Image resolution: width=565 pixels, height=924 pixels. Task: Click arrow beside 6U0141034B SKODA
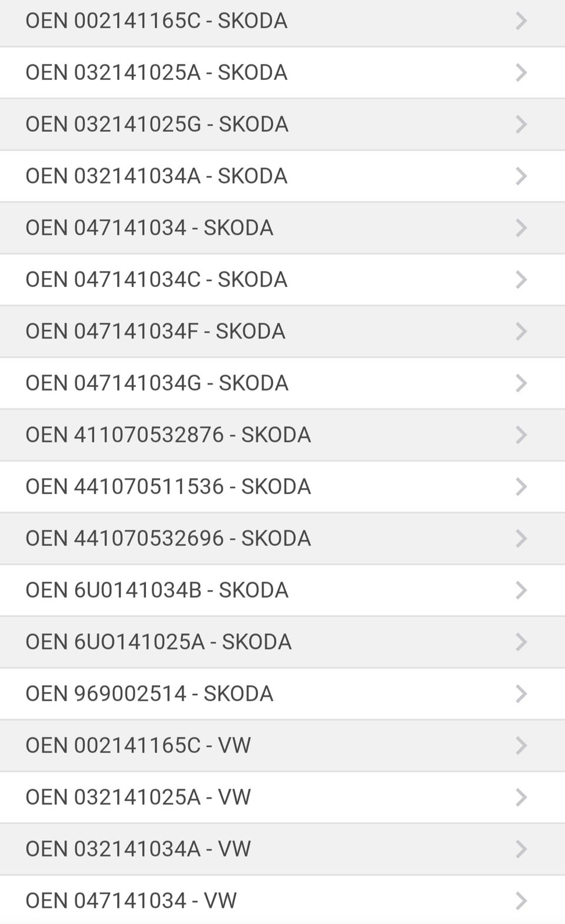click(521, 591)
